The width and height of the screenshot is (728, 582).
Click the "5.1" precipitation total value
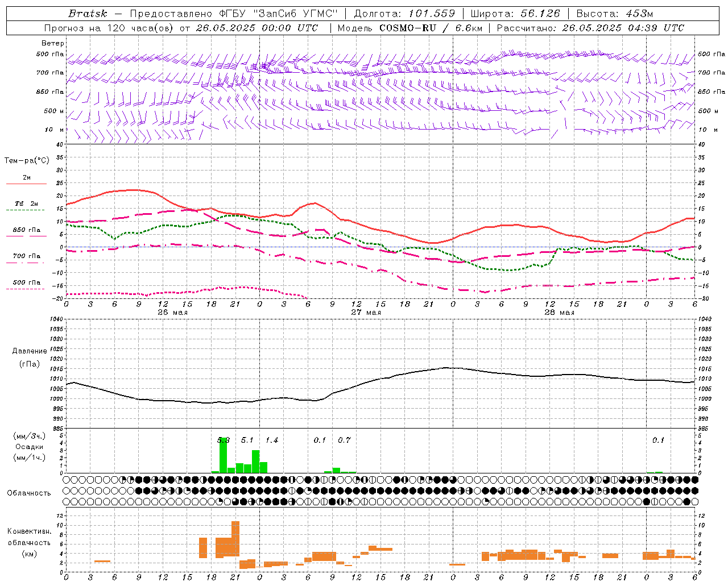click(247, 440)
